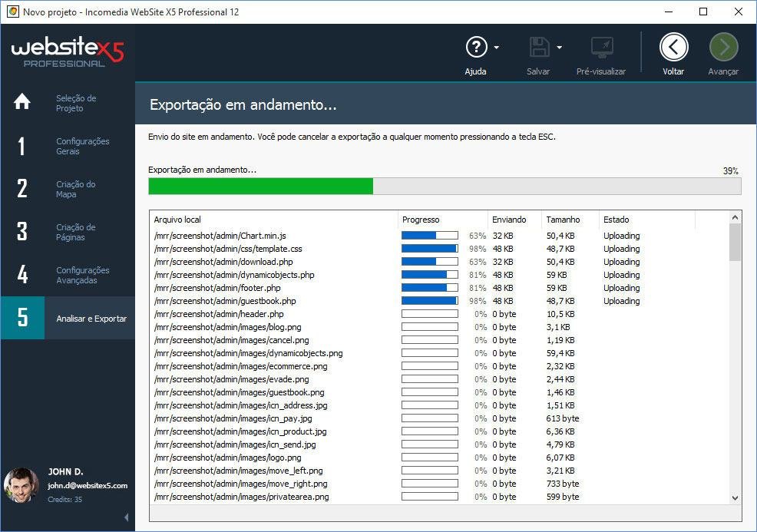Click the Salvar floppy disk icon

point(539,48)
